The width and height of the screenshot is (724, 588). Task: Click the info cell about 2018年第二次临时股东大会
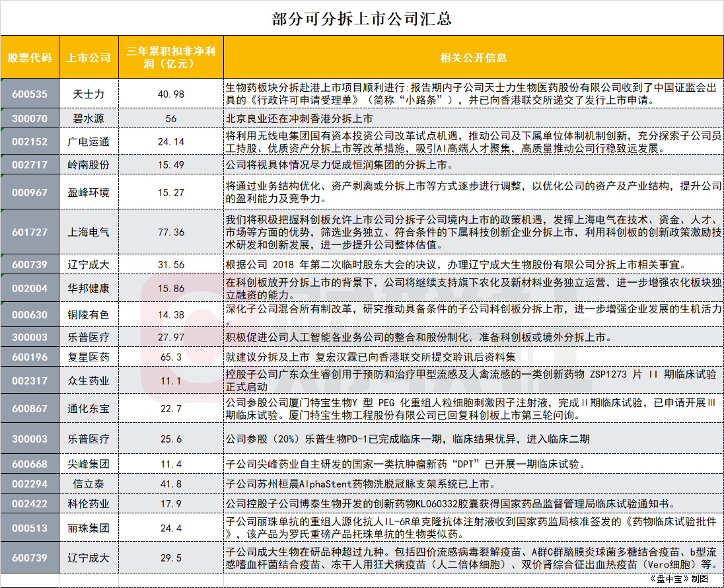click(x=473, y=264)
